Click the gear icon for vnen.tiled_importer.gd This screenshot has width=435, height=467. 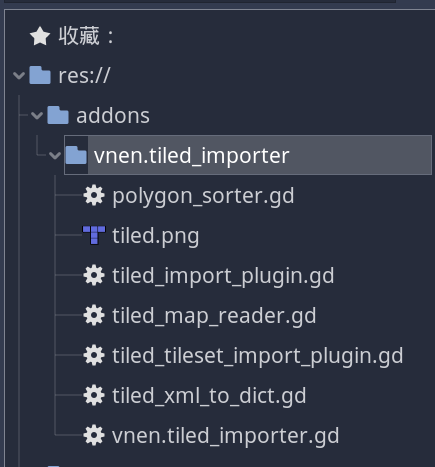tap(94, 435)
